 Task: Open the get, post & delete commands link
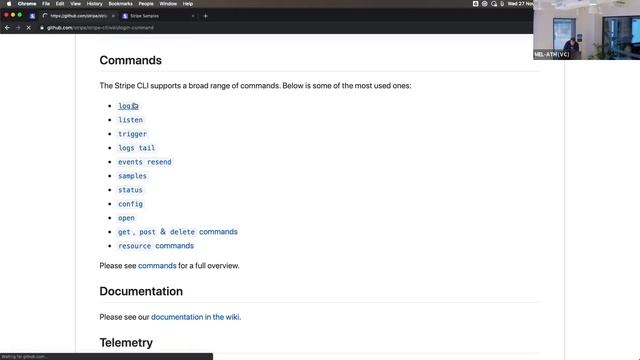coord(178,232)
